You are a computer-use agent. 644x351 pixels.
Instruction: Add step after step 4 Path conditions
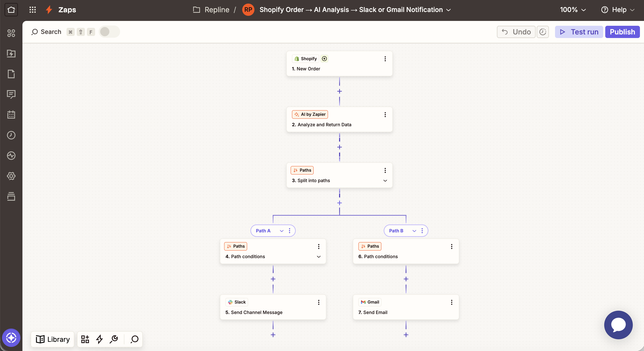(273, 279)
